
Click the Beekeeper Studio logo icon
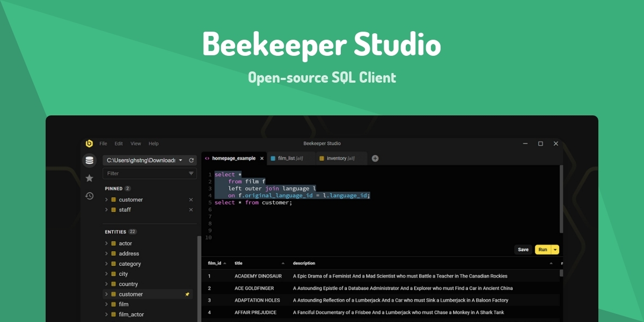coord(89,143)
